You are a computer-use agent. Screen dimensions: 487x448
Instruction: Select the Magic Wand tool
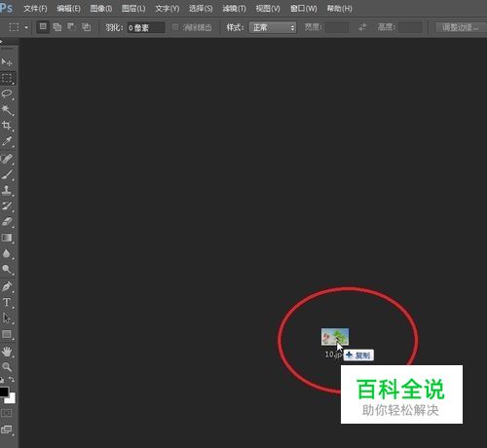pyautogui.click(x=7, y=110)
